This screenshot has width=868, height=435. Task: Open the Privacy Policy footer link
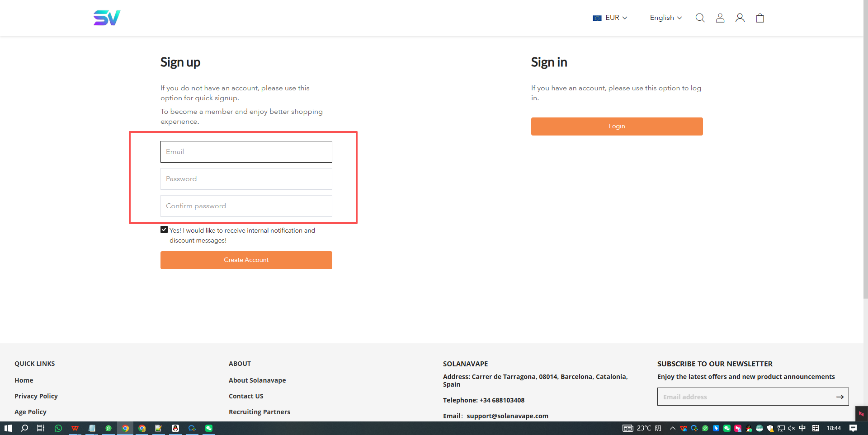[x=36, y=396]
